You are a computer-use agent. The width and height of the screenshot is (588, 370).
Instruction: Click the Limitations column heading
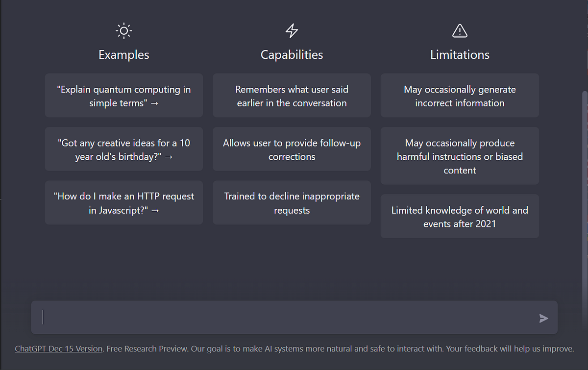coord(460,54)
